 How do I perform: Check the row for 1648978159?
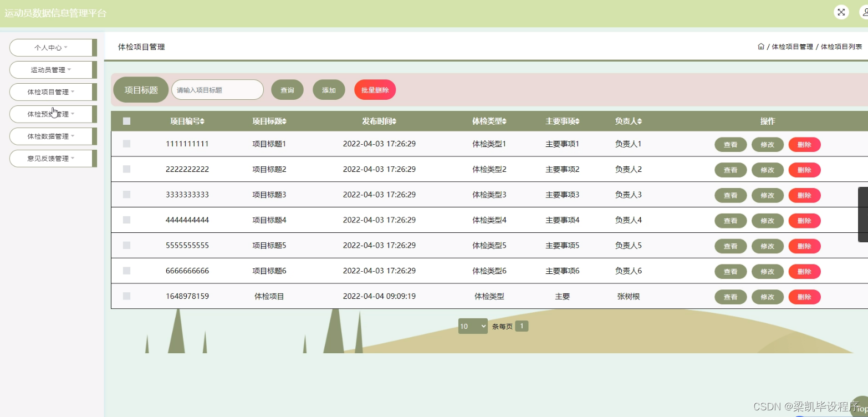[x=126, y=296]
